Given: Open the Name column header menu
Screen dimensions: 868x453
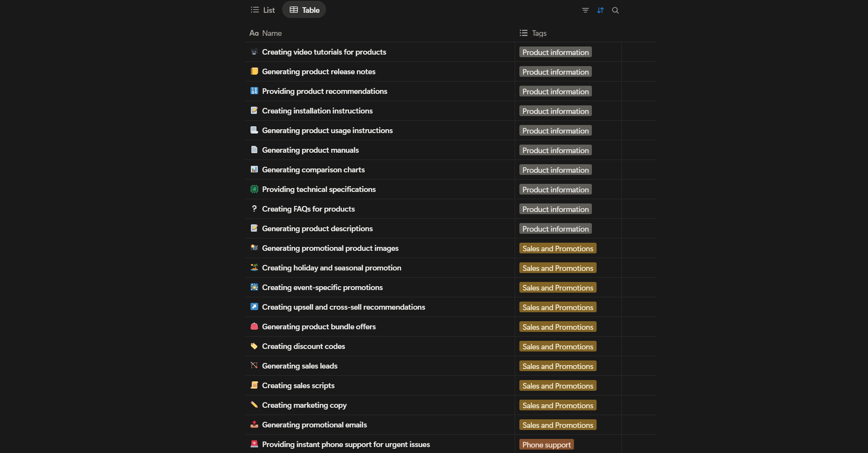Looking at the screenshot, I should [272, 33].
